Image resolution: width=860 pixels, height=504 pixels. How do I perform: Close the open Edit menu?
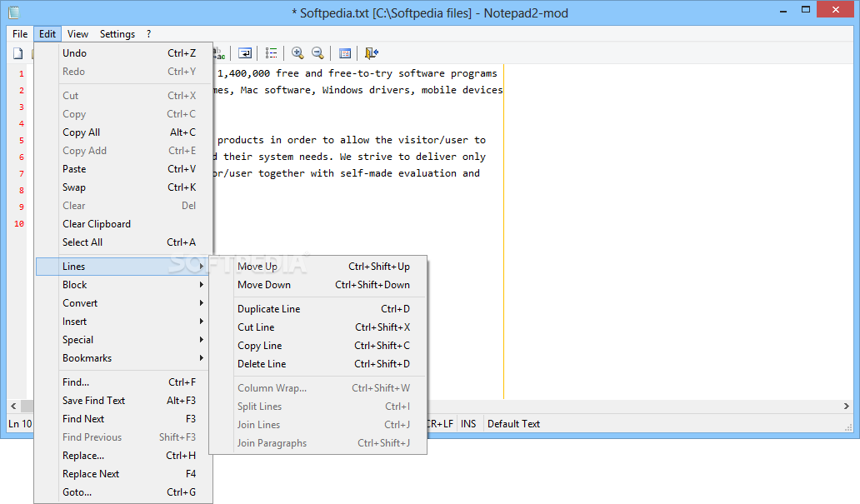pos(47,34)
